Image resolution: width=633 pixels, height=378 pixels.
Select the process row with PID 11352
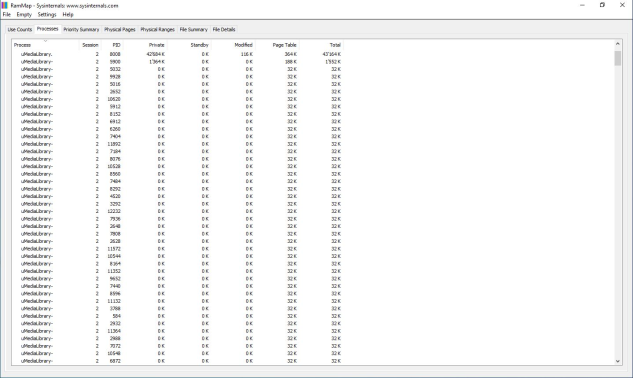point(178,271)
